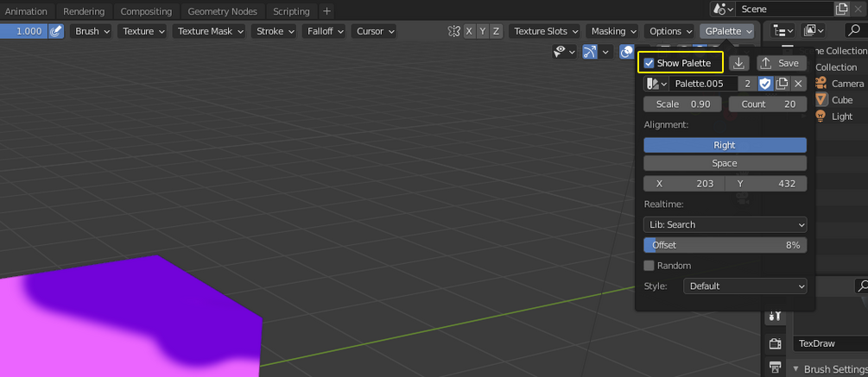
Task: Open the Cursor dropdown
Action: [x=374, y=32]
